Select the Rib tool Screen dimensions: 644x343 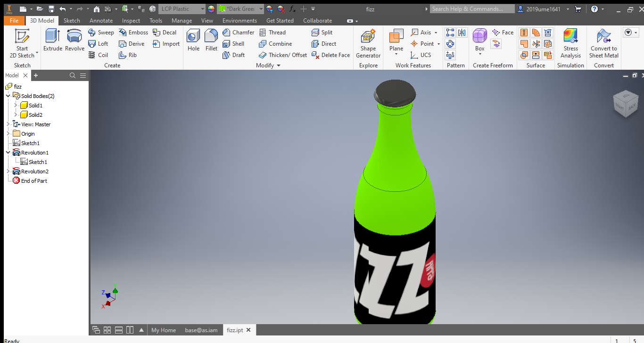(x=128, y=55)
